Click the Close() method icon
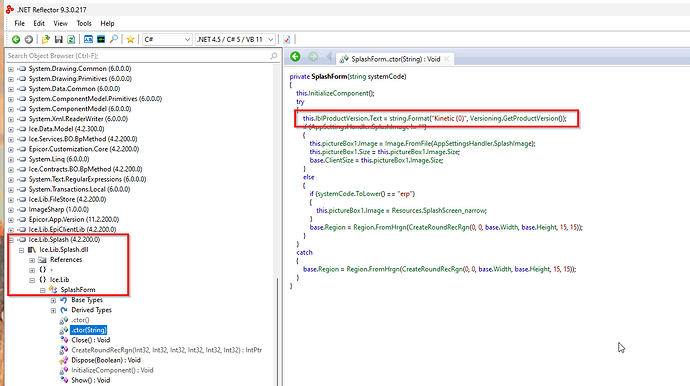Screen dimensions: 690x386 (x=64, y=340)
